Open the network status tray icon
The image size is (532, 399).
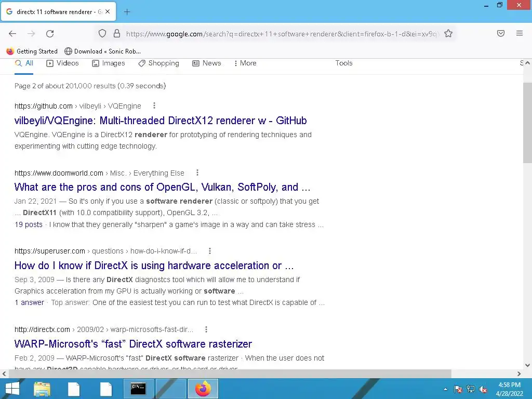[471, 390]
